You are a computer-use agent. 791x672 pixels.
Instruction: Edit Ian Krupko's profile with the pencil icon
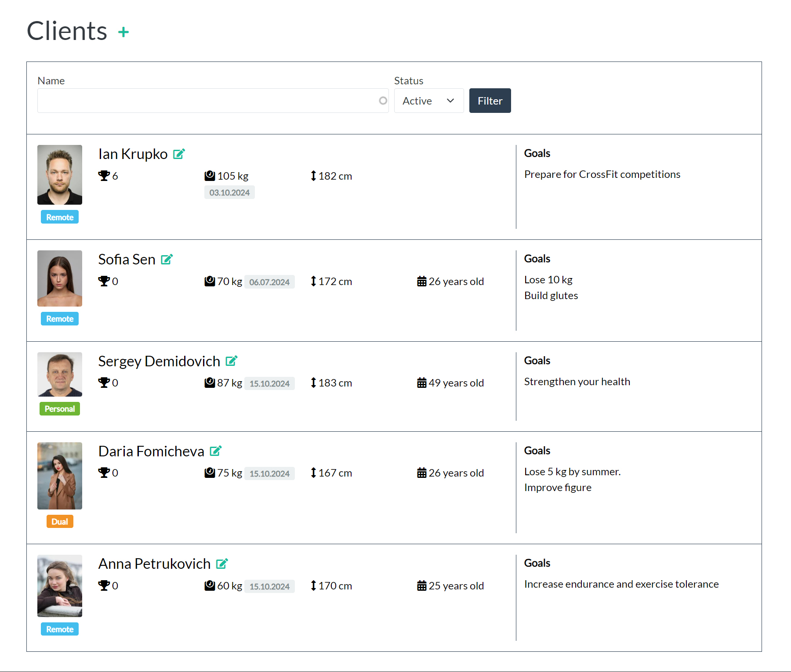179,154
